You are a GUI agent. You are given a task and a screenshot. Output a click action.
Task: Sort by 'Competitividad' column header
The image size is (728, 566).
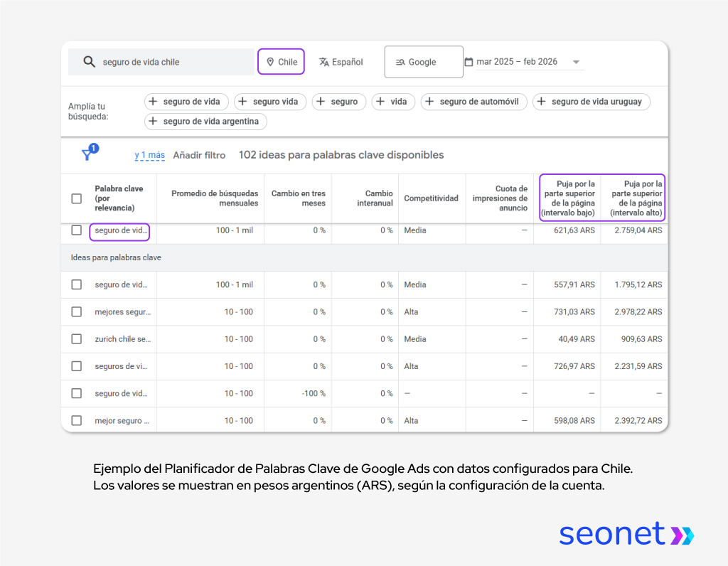pos(431,198)
